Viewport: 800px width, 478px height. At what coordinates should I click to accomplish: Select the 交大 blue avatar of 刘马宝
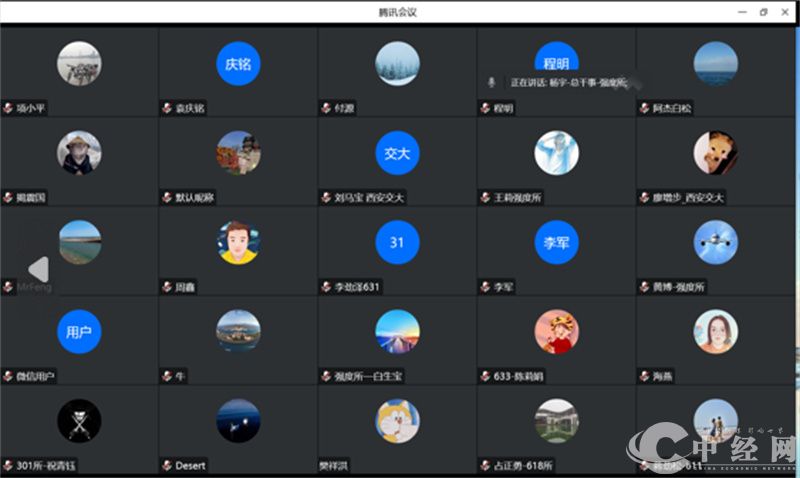(397, 153)
